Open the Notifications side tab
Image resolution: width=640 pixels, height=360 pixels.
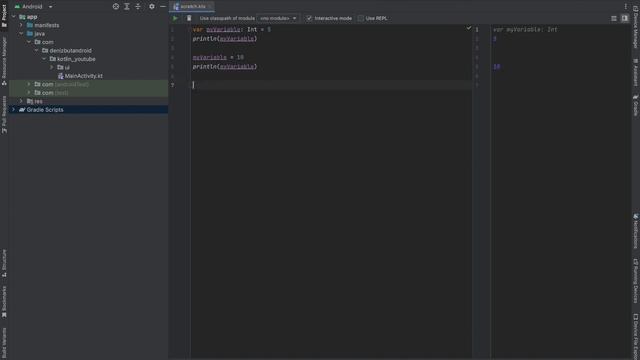tap(636, 231)
